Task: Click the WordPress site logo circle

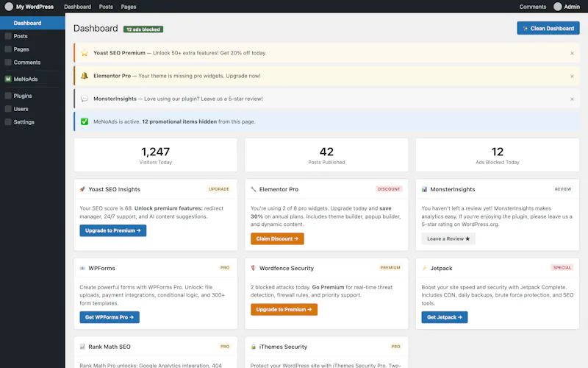Action: 9,7
